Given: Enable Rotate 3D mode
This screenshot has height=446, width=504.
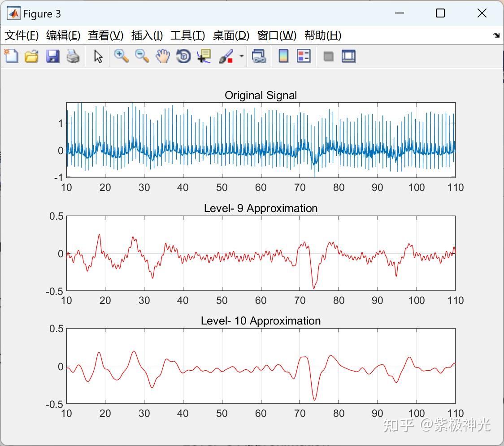Looking at the screenshot, I should pyautogui.click(x=183, y=56).
